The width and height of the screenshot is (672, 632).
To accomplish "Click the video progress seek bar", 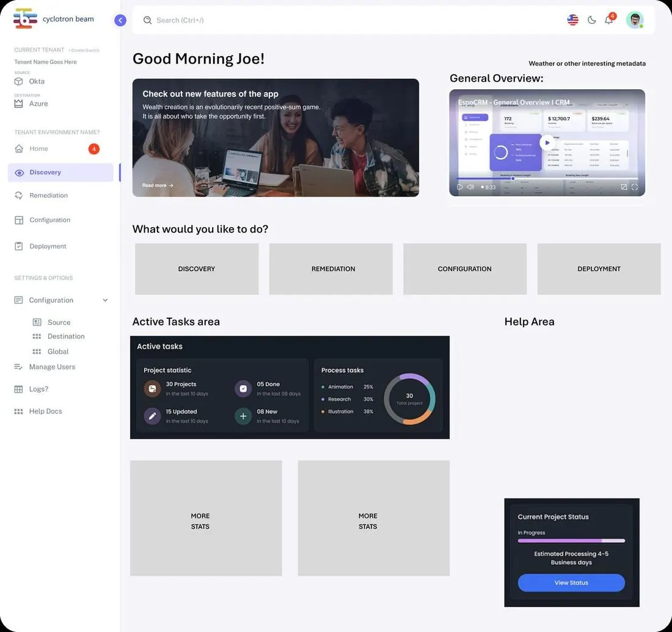I will 547,178.
